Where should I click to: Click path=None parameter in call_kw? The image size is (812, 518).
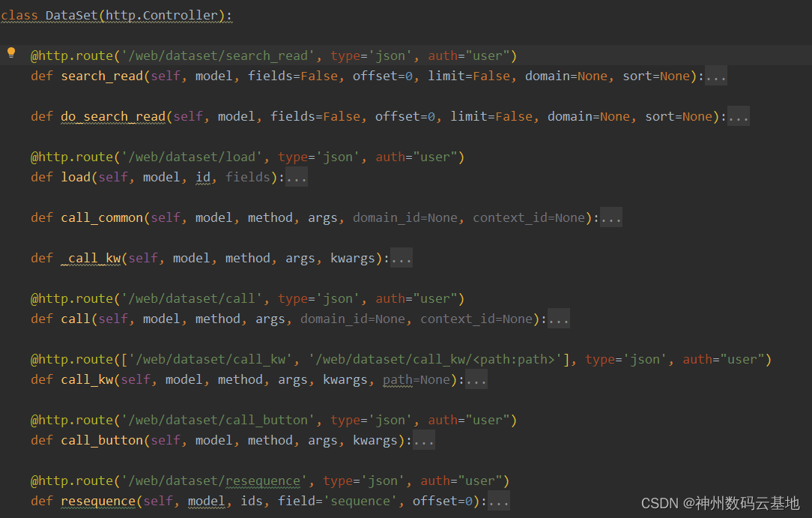[x=416, y=380]
